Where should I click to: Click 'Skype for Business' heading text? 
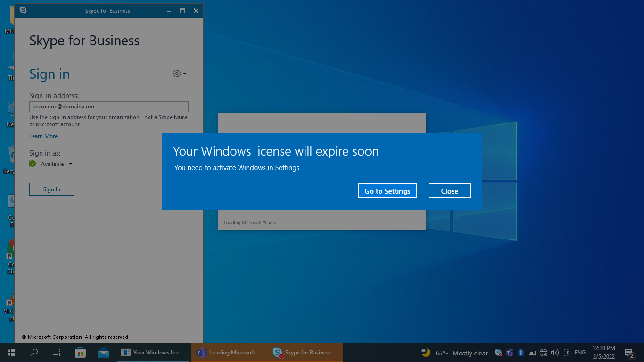[84, 41]
